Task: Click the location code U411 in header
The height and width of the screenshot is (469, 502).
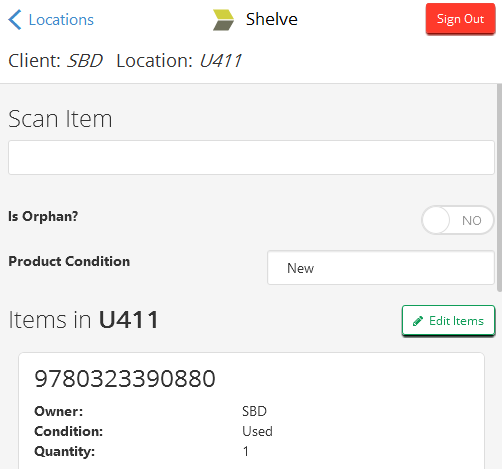Action: coord(221,61)
